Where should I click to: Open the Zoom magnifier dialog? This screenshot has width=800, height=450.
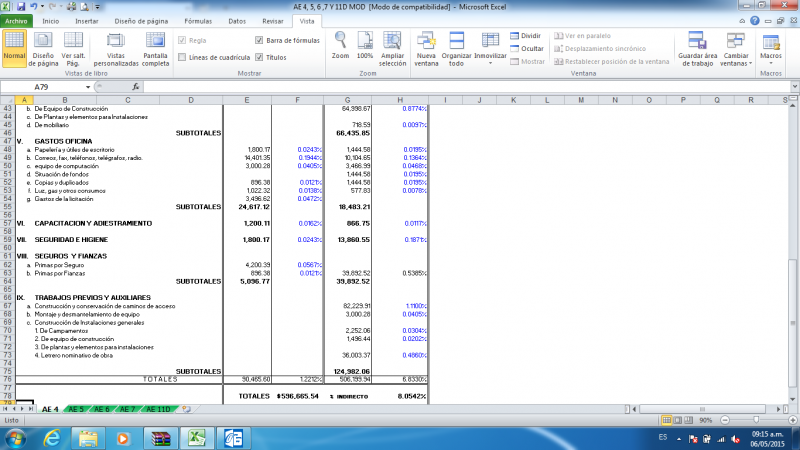pos(341,46)
